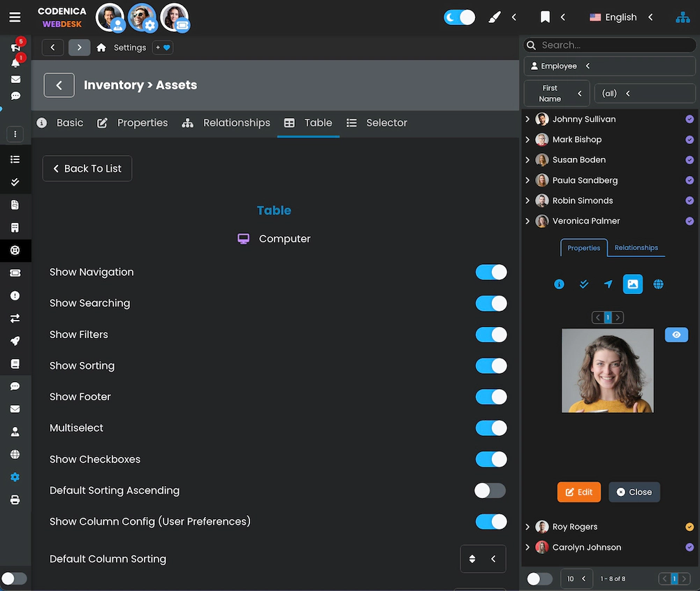Image resolution: width=700 pixels, height=591 pixels.
Task: Click the paintbrush icon in the top toolbar
Action: tap(494, 17)
